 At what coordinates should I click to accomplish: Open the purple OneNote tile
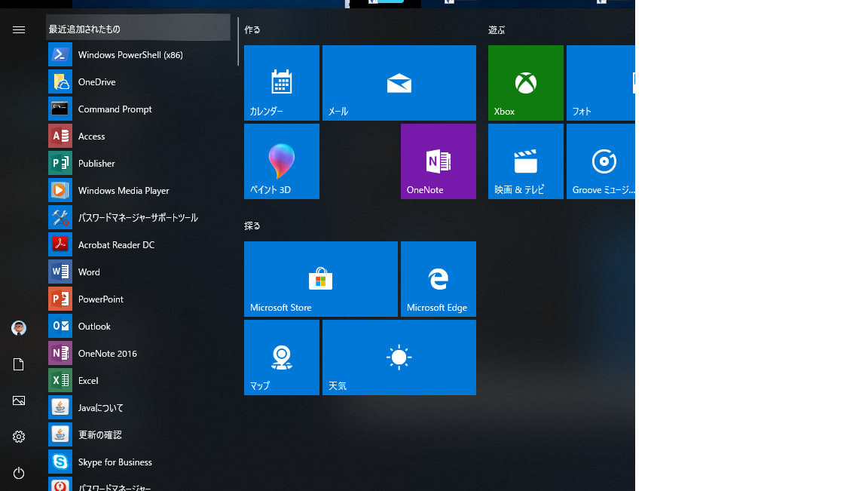coord(439,161)
